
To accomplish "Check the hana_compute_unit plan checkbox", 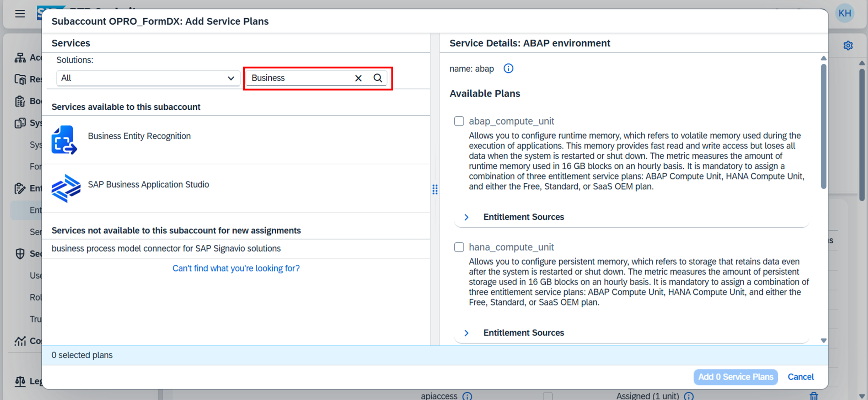I will (x=459, y=247).
